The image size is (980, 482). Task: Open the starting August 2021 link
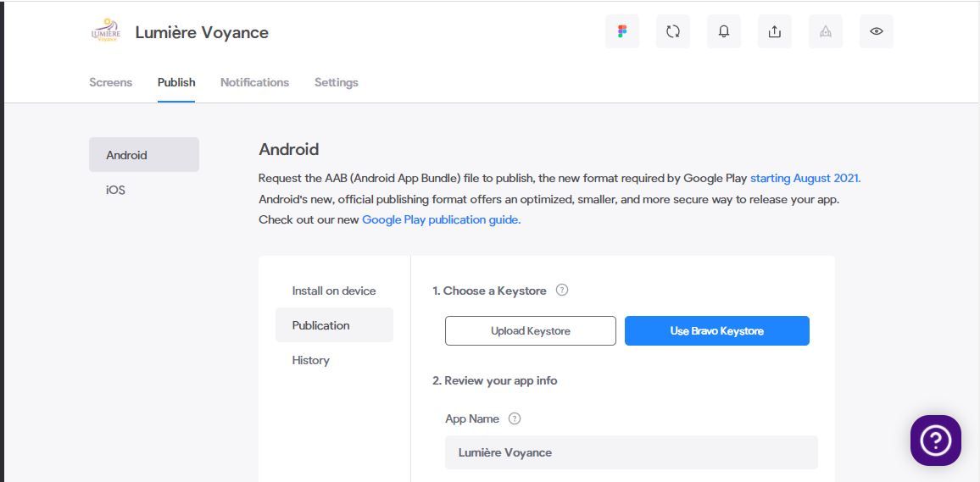805,178
